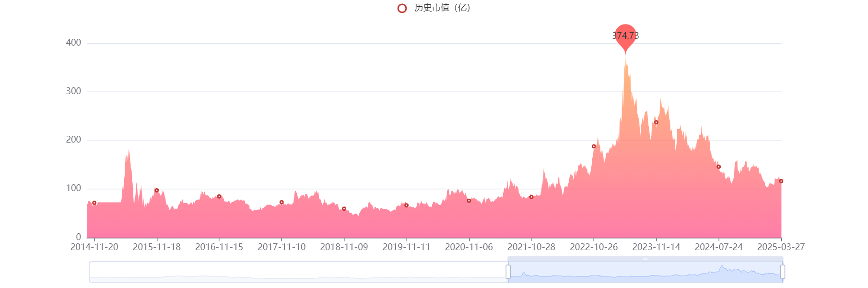Screen dimensions: 868x288
Task: Pick the data point marker at 2019-11-11
Action: 406,205
